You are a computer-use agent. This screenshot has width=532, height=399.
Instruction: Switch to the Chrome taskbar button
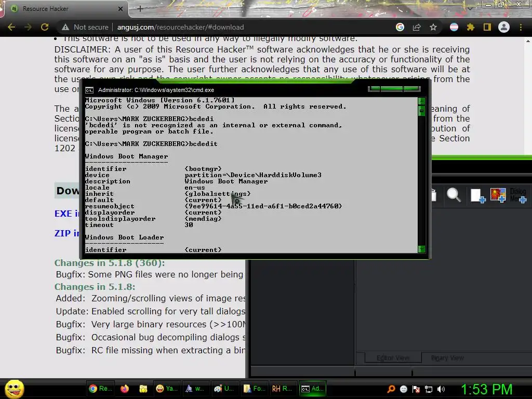(x=100, y=389)
